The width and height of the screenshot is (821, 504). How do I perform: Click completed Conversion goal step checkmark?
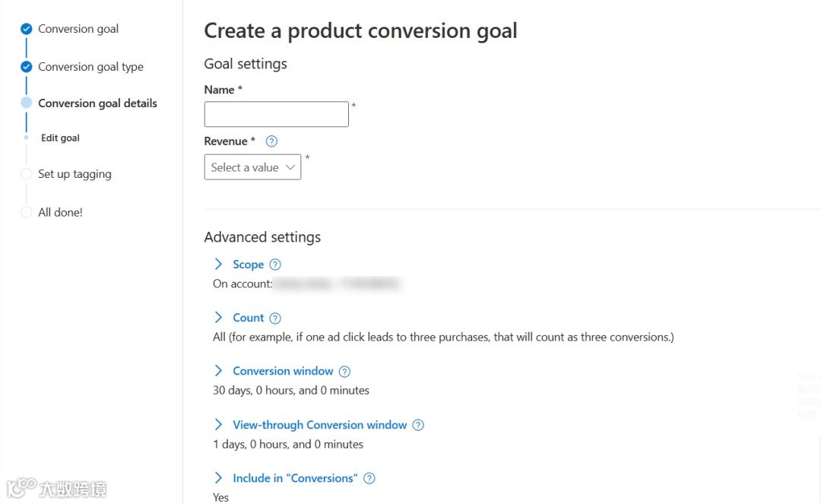click(26, 29)
